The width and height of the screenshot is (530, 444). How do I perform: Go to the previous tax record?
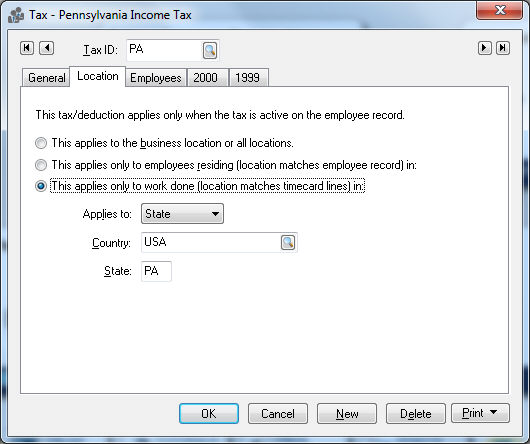click(47, 48)
